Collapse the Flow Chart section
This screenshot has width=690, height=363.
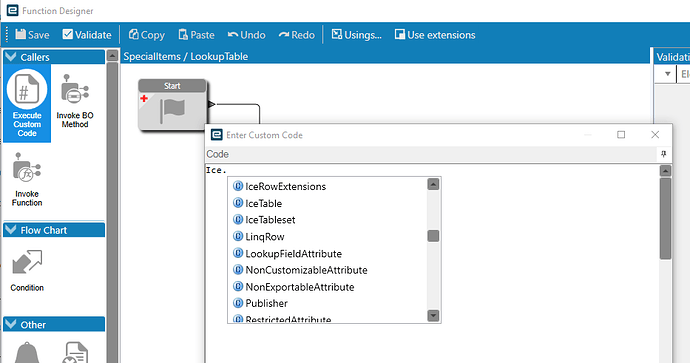coord(11,230)
